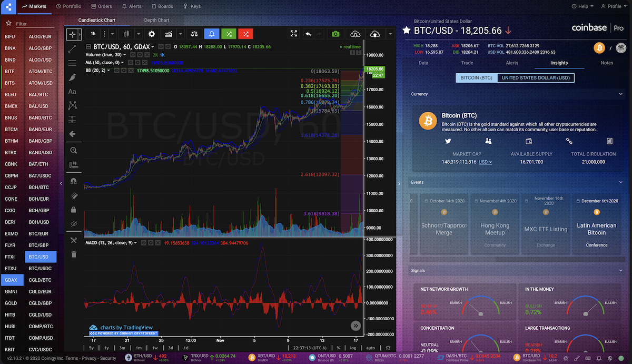The height and width of the screenshot is (364, 632).
Task: Select the text annotation tool
Action: [72, 91]
